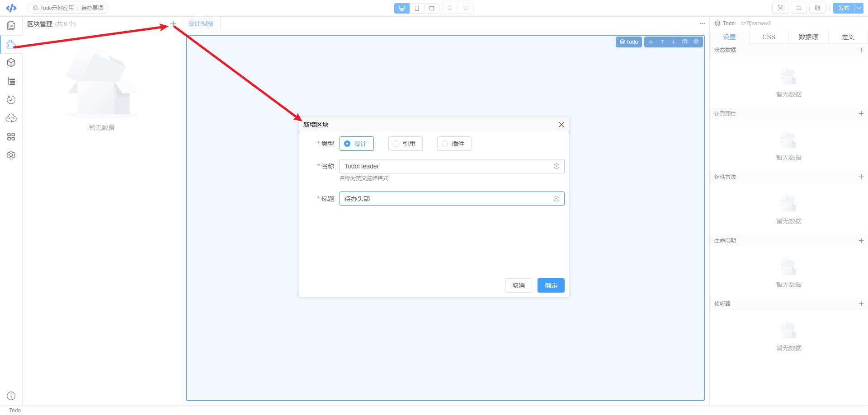
Task: Open the pages document icon in sidebar
Action: [11, 26]
